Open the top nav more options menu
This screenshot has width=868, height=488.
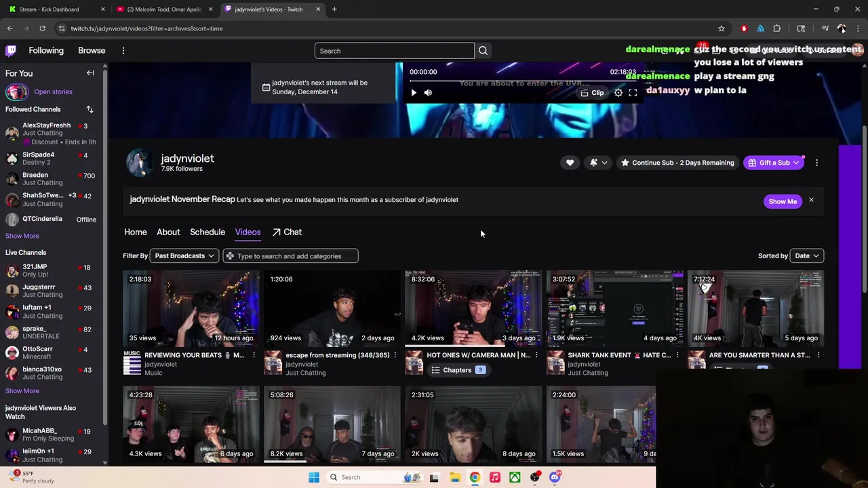[123, 51]
